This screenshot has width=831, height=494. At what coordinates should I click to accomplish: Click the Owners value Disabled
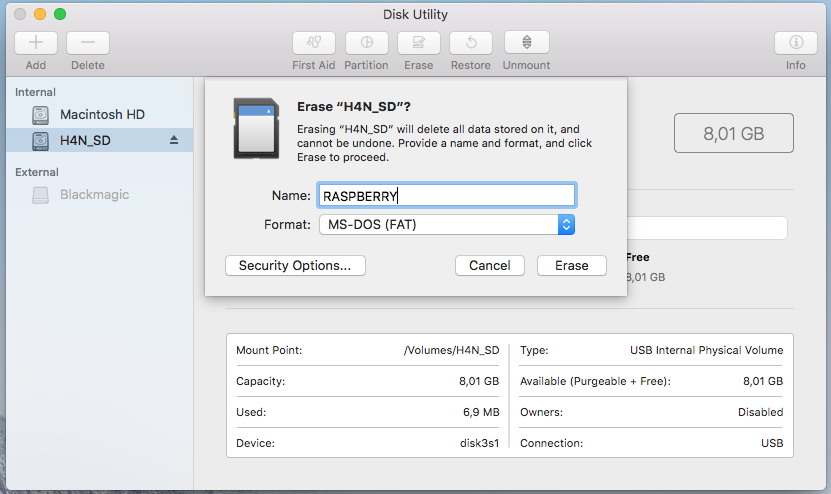point(761,412)
